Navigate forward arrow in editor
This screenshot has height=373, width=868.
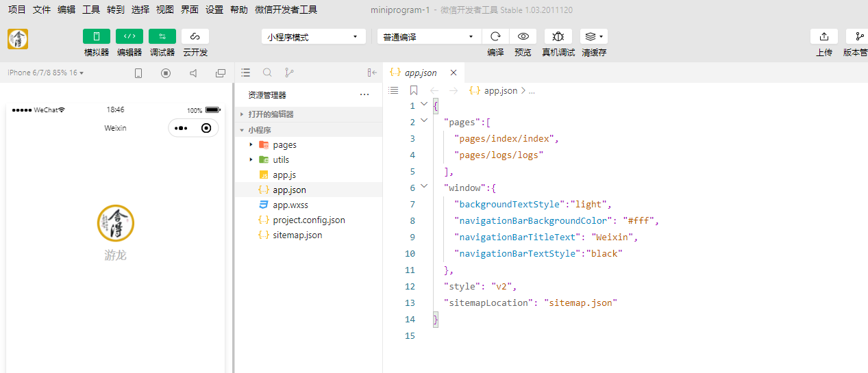453,90
